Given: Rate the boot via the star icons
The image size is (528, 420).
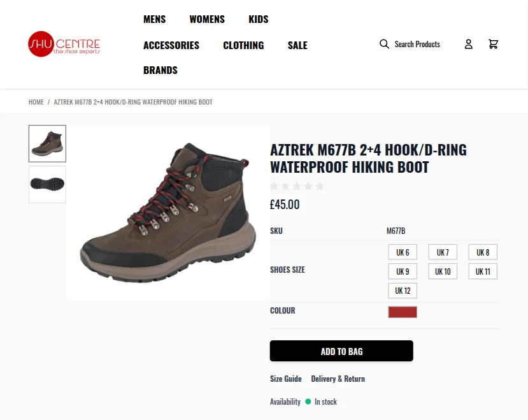Looking at the screenshot, I should [x=296, y=186].
